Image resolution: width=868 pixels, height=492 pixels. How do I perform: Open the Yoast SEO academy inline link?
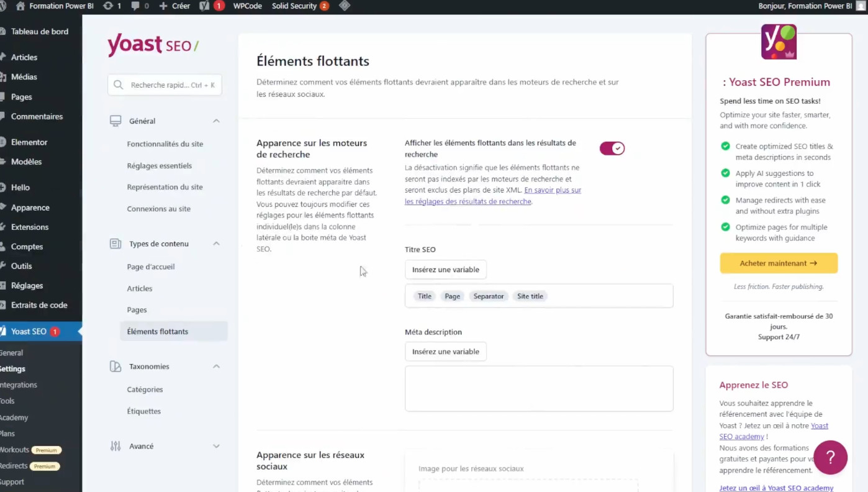pos(774,431)
